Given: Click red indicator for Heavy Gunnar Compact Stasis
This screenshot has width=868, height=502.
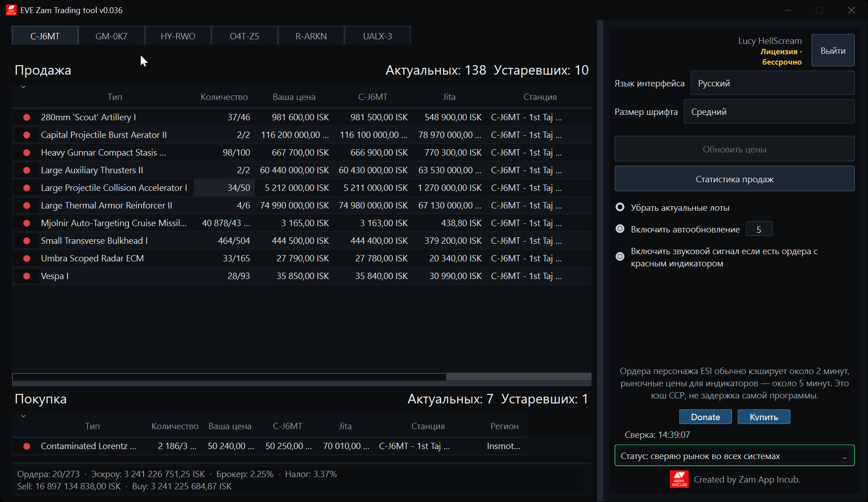Looking at the screenshot, I should pos(27,152).
